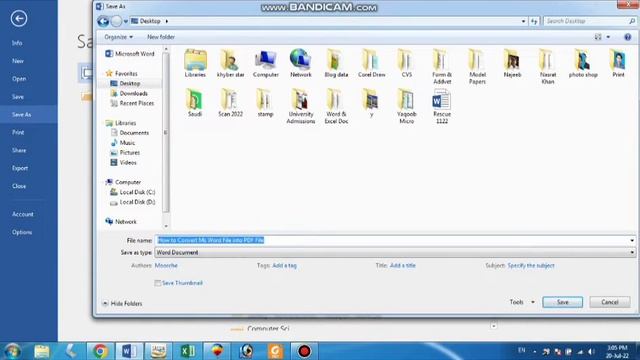Screen dimensions: 640x360
Task: Click the Add a tag link
Action: (284, 265)
